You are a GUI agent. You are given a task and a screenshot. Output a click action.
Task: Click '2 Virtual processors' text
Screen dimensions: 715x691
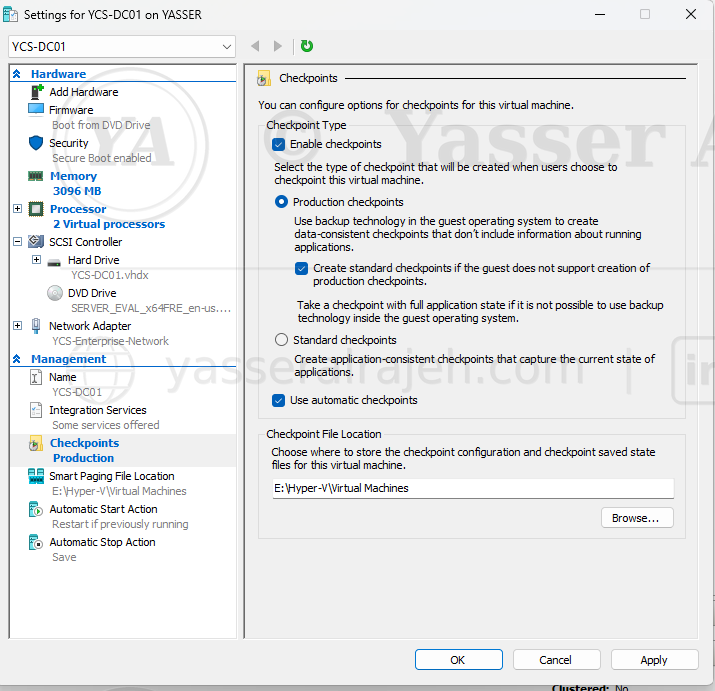click(x=109, y=224)
